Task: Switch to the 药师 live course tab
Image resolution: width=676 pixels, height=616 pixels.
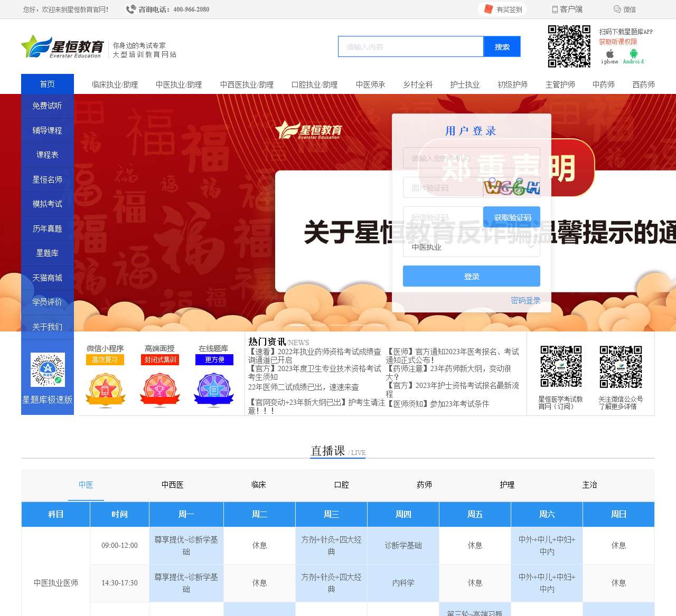Action: (x=425, y=485)
